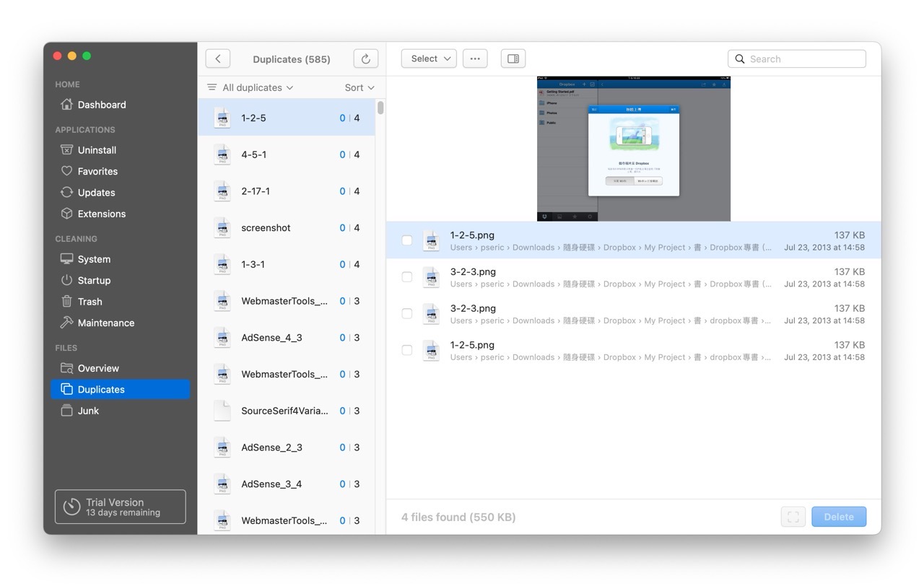Open the Duplicates section
Screen dimensions: 924x586
(x=120, y=389)
